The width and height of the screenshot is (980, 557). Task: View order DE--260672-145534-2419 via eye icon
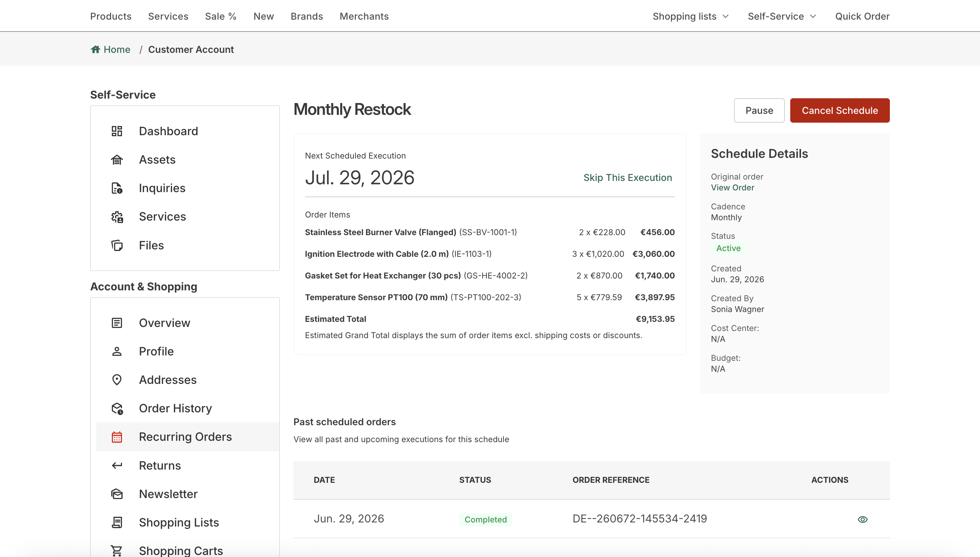pos(862,519)
